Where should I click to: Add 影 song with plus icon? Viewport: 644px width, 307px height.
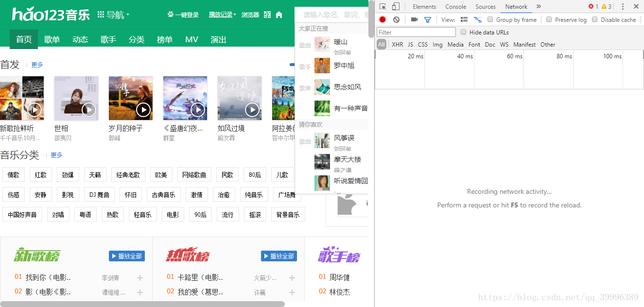coord(140,292)
